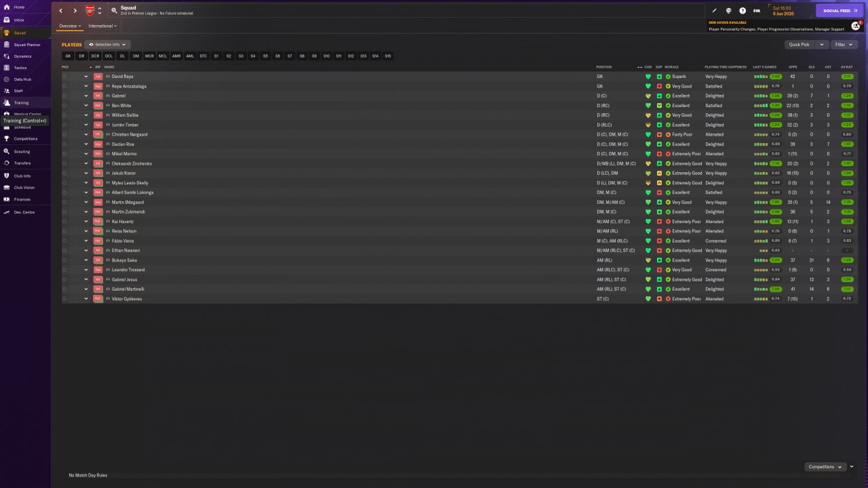This screenshot has width=868, height=488.
Task: Open the Data Hub sidebar icon
Action: (x=6, y=79)
